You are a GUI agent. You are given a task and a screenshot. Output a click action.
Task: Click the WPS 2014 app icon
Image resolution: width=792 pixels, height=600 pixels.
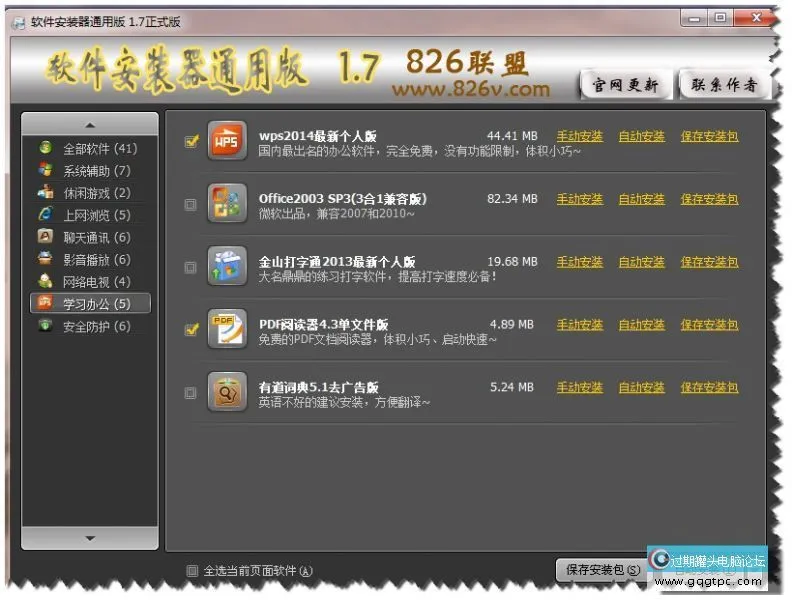227,140
